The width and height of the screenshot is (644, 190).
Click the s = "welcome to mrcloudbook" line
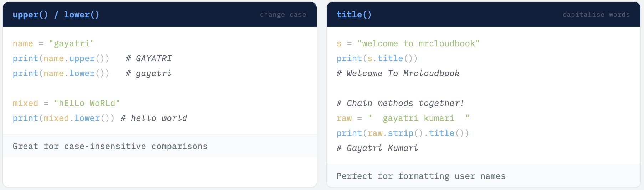[x=408, y=43]
